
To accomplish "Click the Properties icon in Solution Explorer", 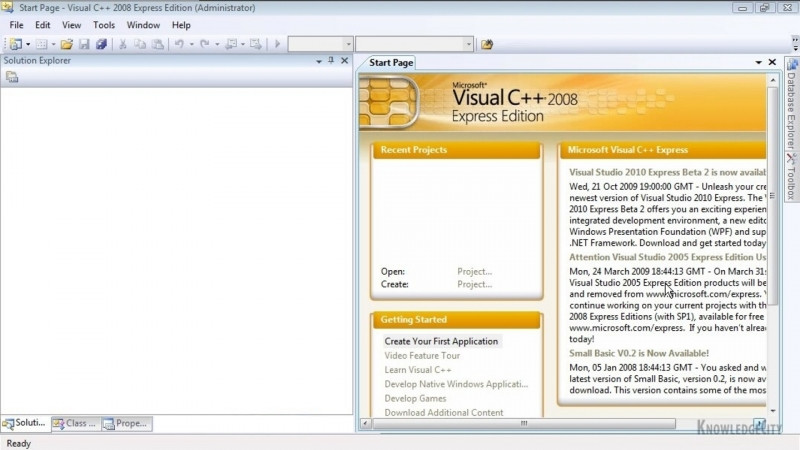I will 12,77.
